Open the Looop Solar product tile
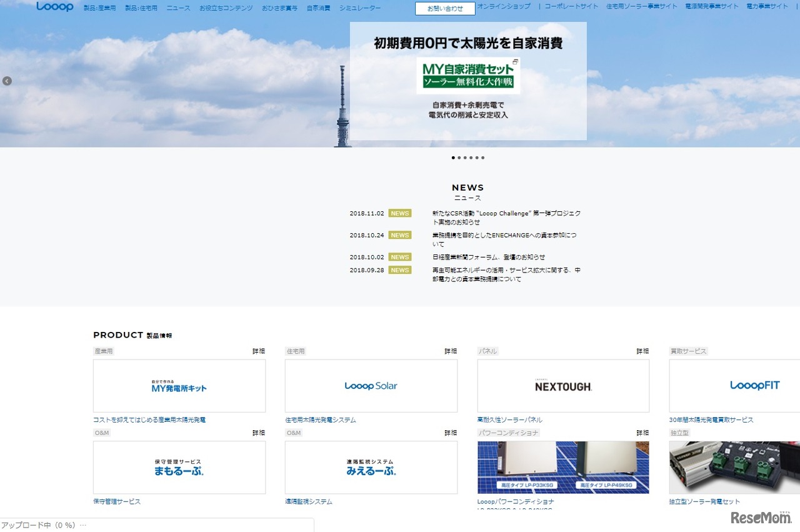This screenshot has width=800, height=532. [371, 386]
